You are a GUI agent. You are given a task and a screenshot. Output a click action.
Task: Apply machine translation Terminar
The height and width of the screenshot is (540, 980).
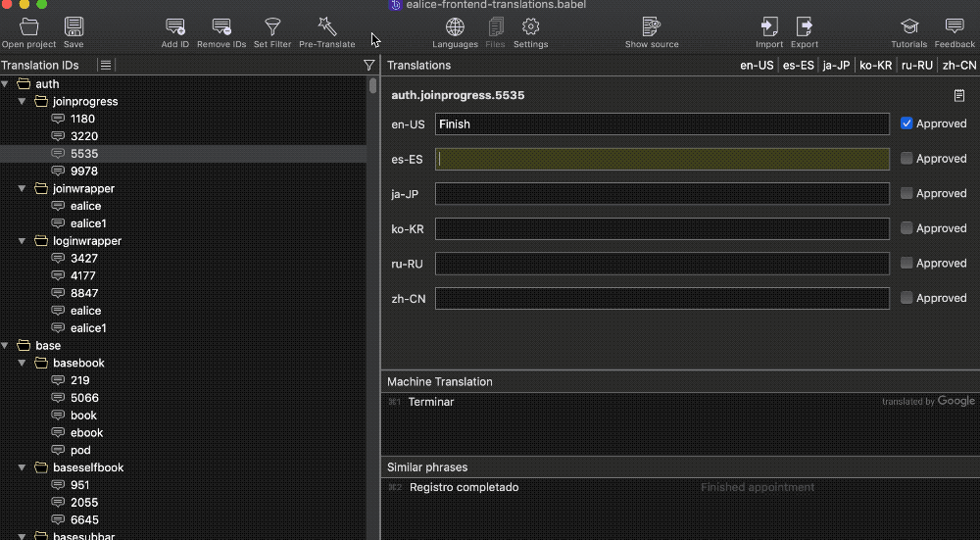pos(431,402)
